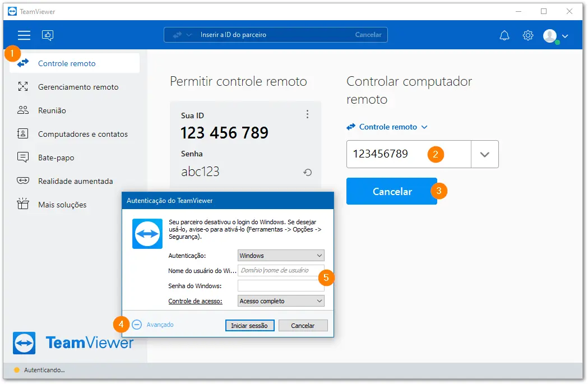Click the Senha do Windows field
This screenshot has height=384, width=588.
coord(281,286)
